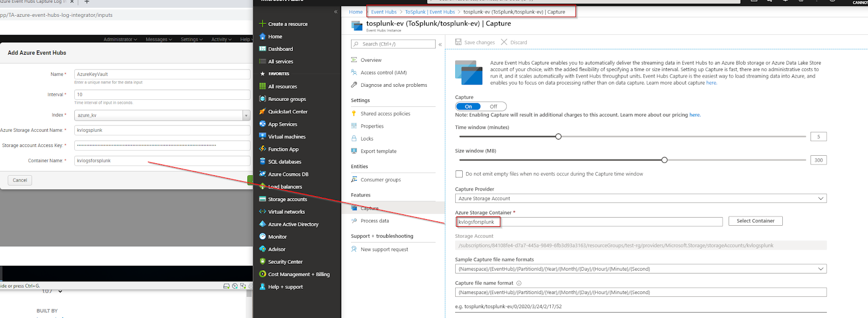Click Security Center shield icon
The height and width of the screenshot is (318, 868).
(x=263, y=262)
